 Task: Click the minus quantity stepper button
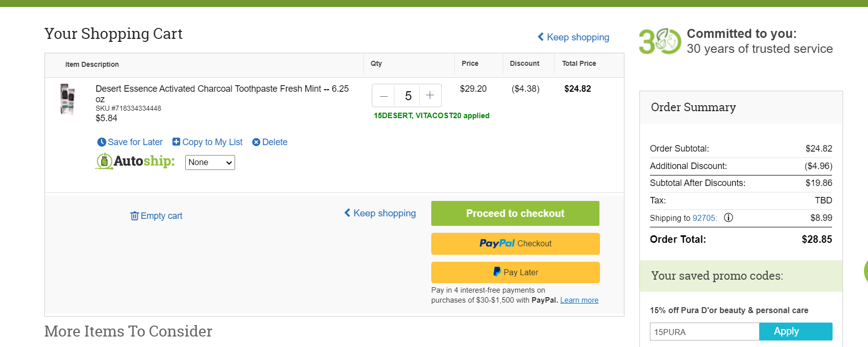pyautogui.click(x=383, y=96)
